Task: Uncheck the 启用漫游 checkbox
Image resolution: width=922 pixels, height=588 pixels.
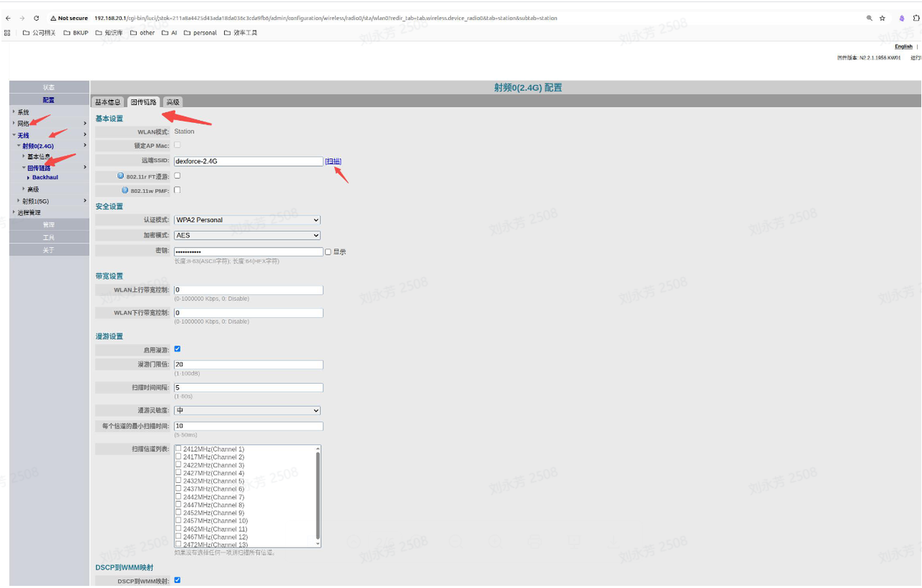Action: pos(177,348)
